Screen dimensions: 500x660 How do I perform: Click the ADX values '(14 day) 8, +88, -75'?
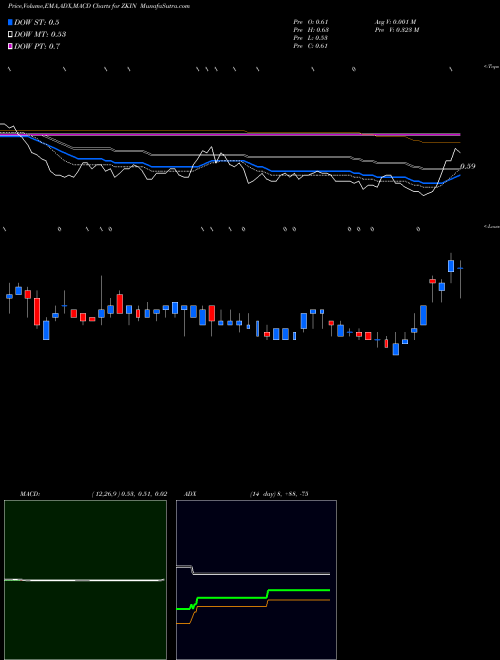coord(279,494)
